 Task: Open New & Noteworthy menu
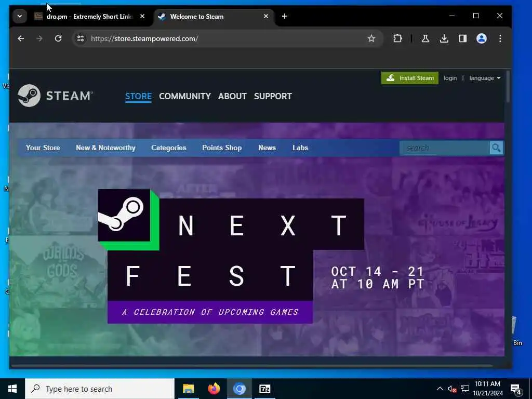105,148
